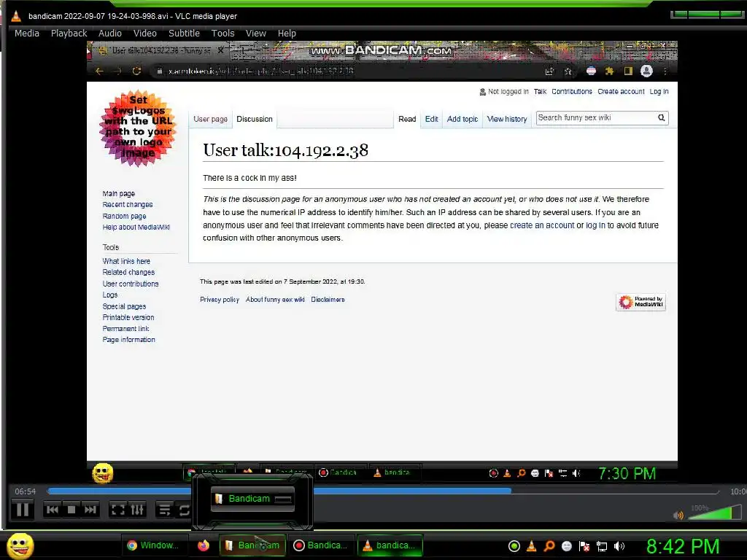Open the Video menu
The image size is (747, 560).
click(145, 34)
